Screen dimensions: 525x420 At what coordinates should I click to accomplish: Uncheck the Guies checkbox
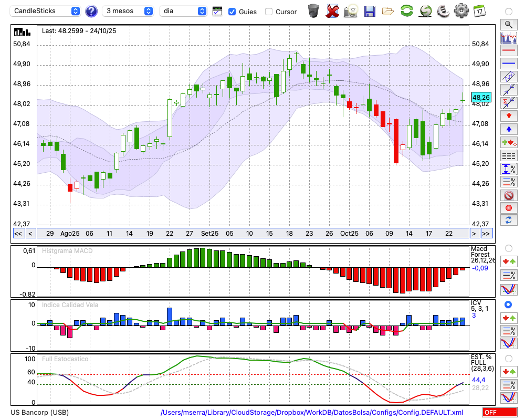click(232, 12)
